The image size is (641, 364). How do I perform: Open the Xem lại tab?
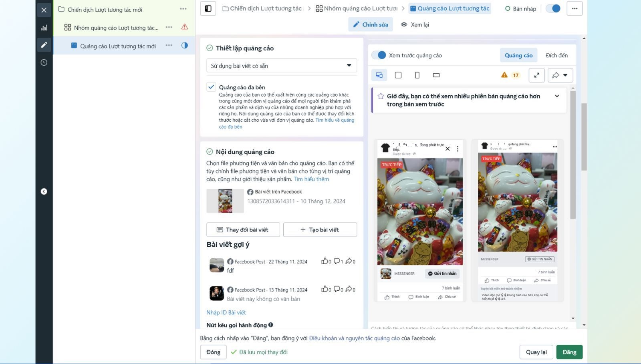coord(415,24)
